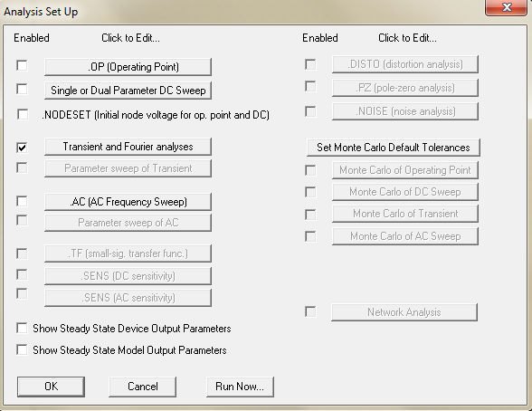
Task: Click the .NOISE noise analysis button
Action: (405, 111)
